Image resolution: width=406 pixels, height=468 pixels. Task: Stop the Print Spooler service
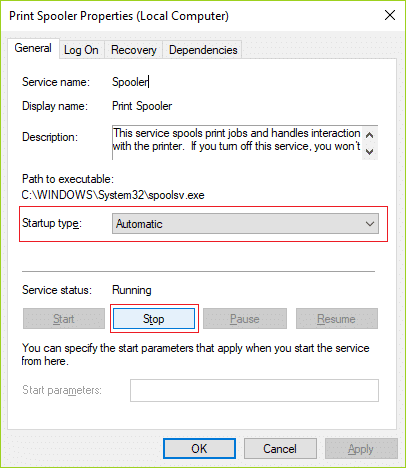tap(154, 319)
